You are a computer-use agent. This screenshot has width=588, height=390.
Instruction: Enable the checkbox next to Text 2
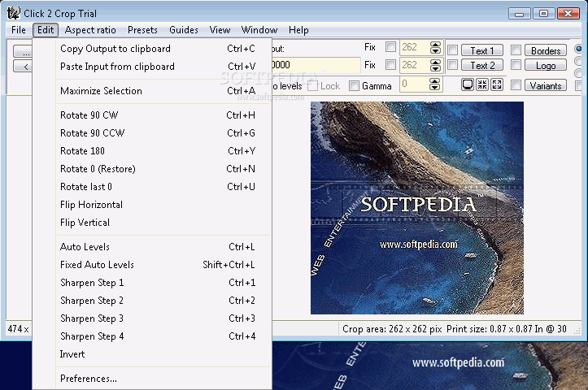pos(453,65)
